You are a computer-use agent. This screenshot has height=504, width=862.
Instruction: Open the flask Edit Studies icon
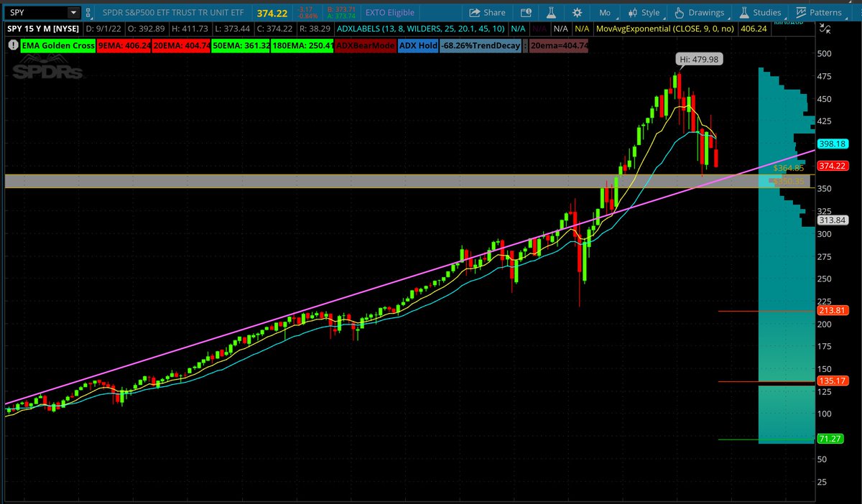click(550, 12)
